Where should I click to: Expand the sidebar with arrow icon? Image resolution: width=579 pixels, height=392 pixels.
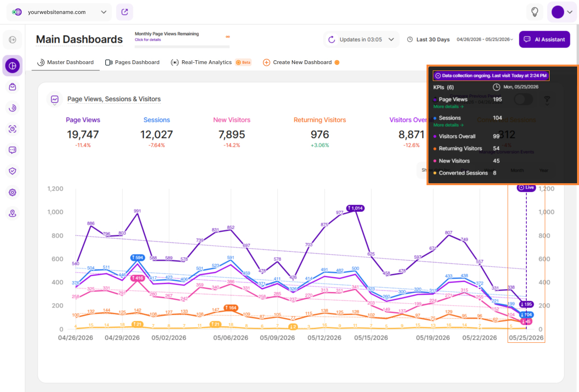(13, 40)
